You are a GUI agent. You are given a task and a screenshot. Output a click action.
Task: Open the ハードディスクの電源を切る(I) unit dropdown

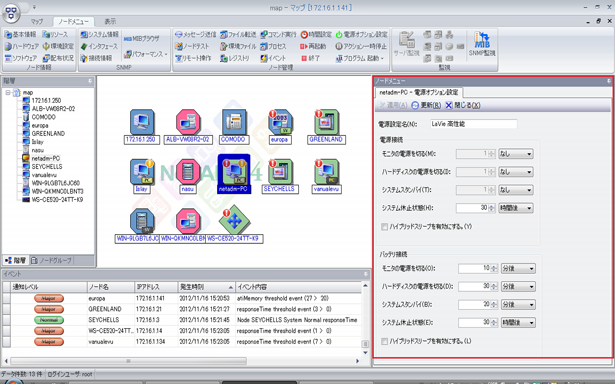click(x=515, y=172)
